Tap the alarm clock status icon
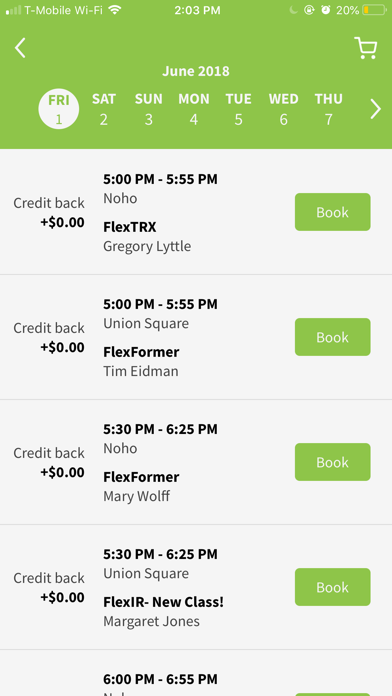392x696 pixels. point(326,10)
